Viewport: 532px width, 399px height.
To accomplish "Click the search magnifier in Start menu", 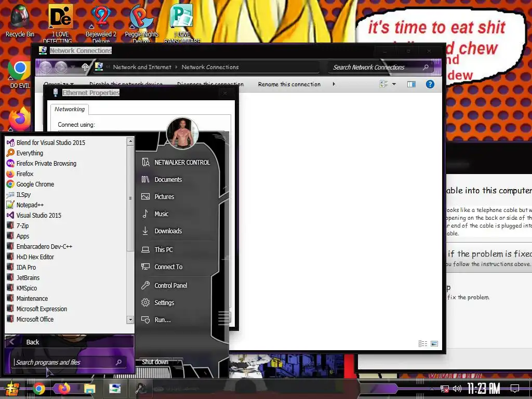I will coord(118,362).
